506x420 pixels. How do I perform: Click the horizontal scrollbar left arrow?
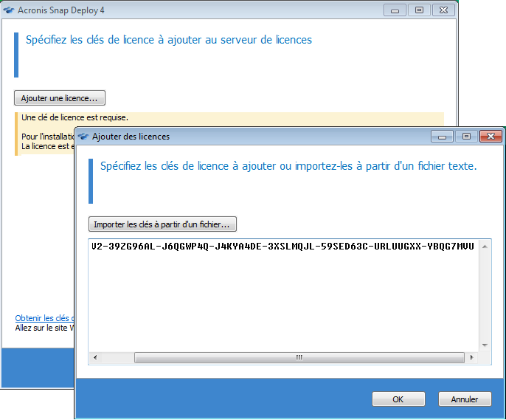(95, 357)
